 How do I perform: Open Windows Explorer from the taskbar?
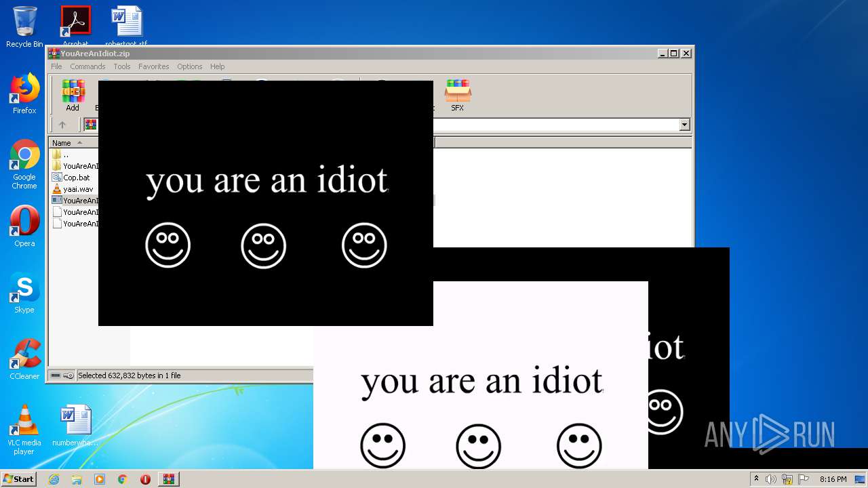[77, 479]
